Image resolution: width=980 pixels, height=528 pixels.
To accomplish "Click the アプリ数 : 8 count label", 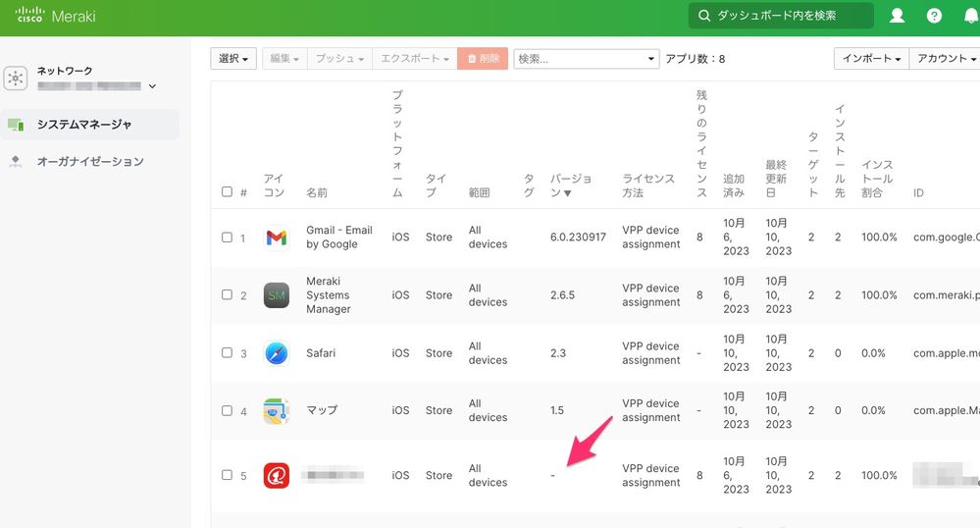I will pos(695,59).
